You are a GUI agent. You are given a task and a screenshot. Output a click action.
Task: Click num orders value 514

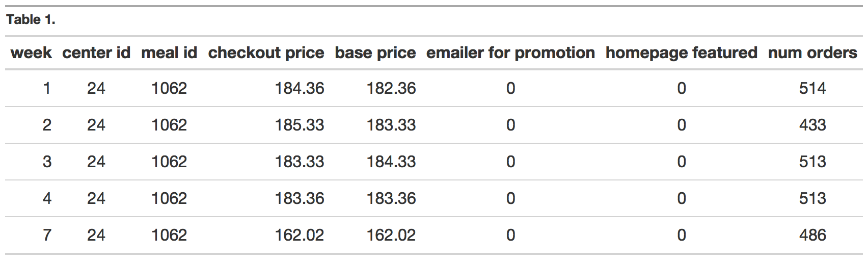tap(812, 89)
